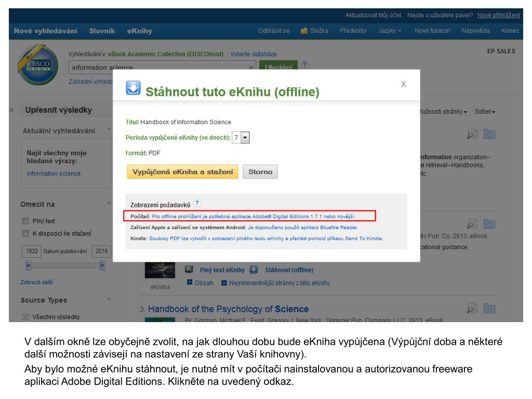This screenshot has width=532, height=399.
Task: Open the eKnihy menu item
Action: coord(139,31)
